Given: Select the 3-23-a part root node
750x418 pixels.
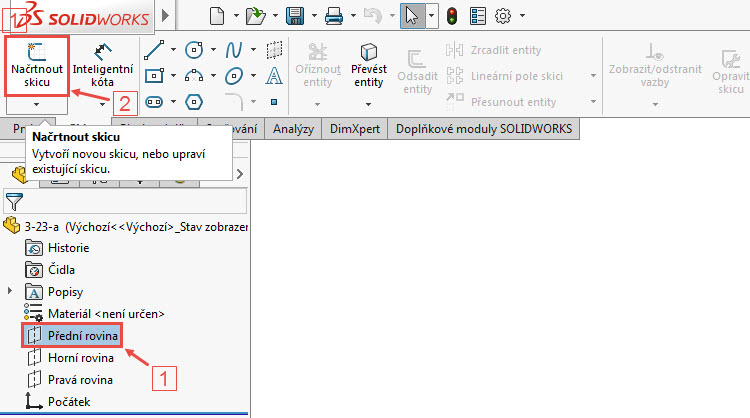Looking at the screenshot, I should [125, 226].
